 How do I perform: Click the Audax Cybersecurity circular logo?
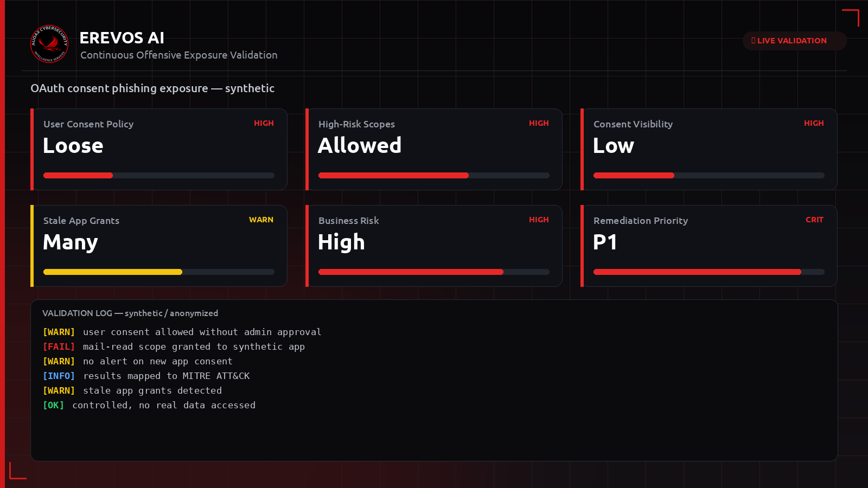pos(49,44)
